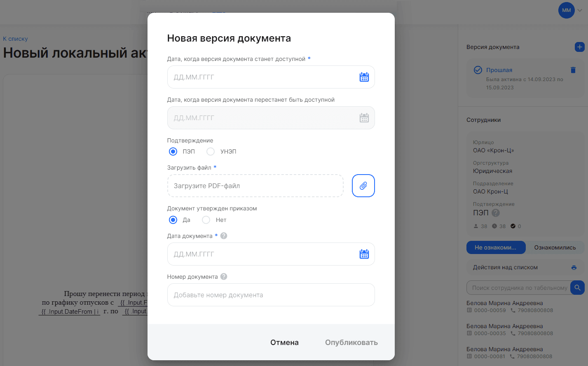Focus the Добавьте номер документа field
This screenshot has height=366, width=588.
click(271, 295)
